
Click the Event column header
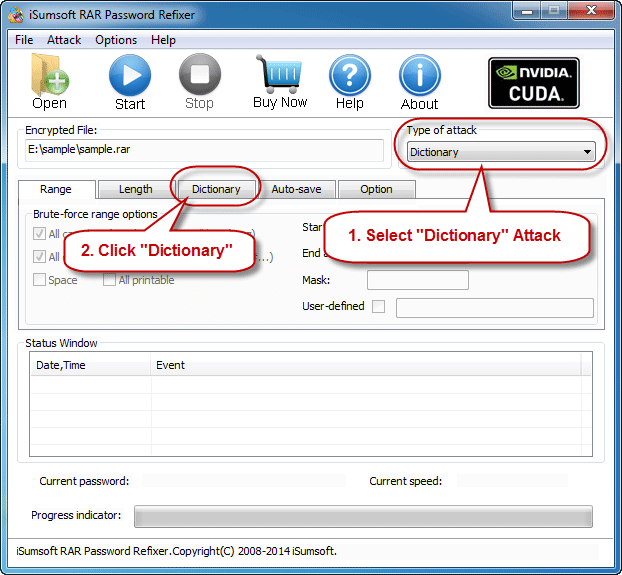(366, 365)
